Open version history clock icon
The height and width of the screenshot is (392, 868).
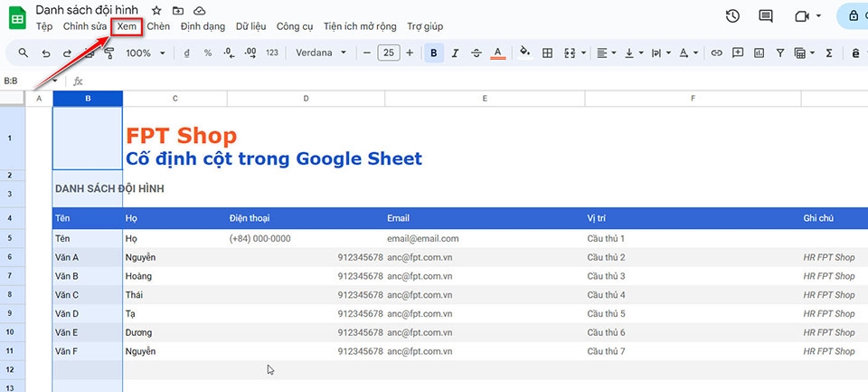732,16
